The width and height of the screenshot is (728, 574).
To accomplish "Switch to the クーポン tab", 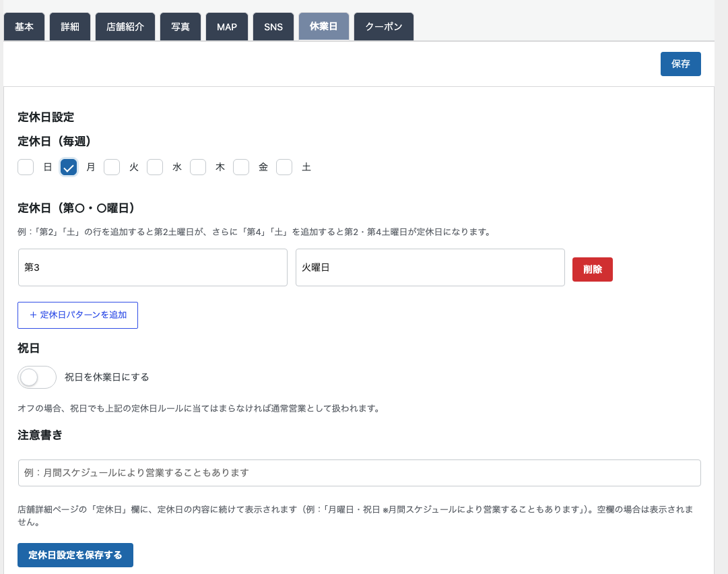I will pyautogui.click(x=383, y=27).
